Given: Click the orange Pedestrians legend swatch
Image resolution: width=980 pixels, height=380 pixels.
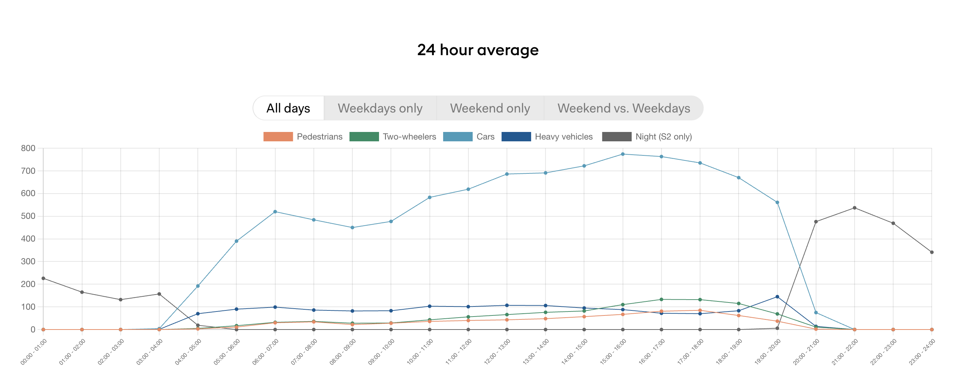Looking at the screenshot, I should [278, 137].
